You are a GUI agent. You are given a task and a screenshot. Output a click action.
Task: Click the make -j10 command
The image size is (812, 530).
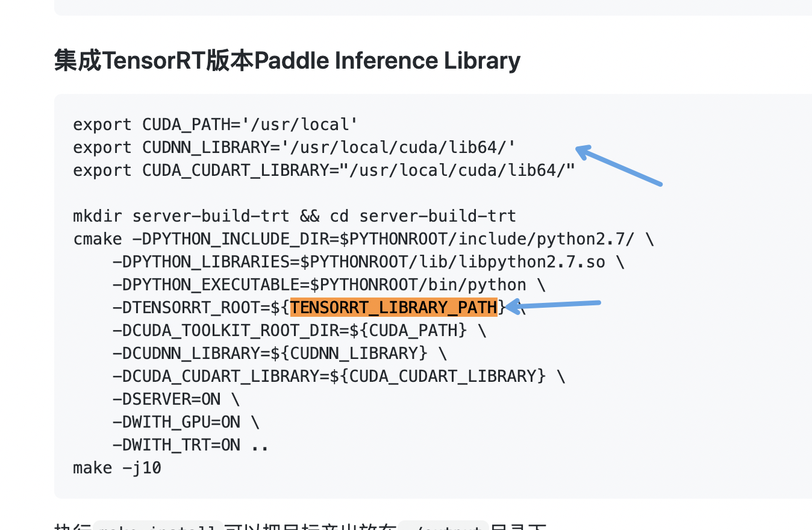(x=117, y=468)
